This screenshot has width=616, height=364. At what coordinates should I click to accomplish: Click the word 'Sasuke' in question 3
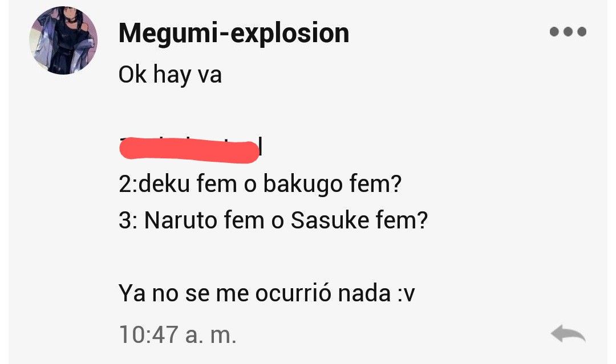pos(330,220)
